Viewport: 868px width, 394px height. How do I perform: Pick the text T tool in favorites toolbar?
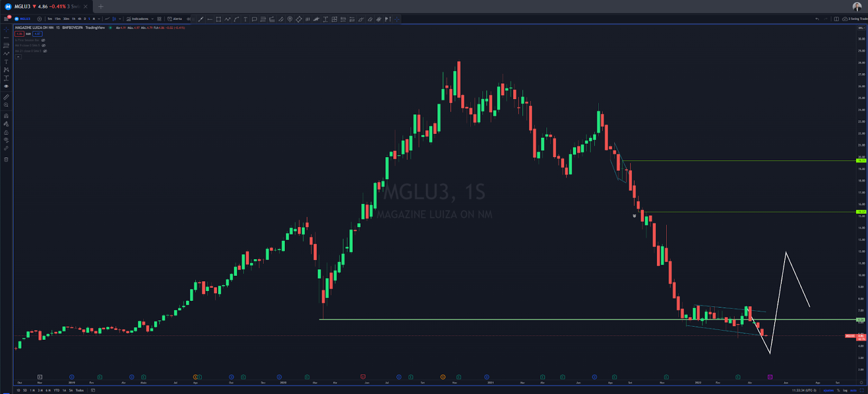[x=245, y=19]
